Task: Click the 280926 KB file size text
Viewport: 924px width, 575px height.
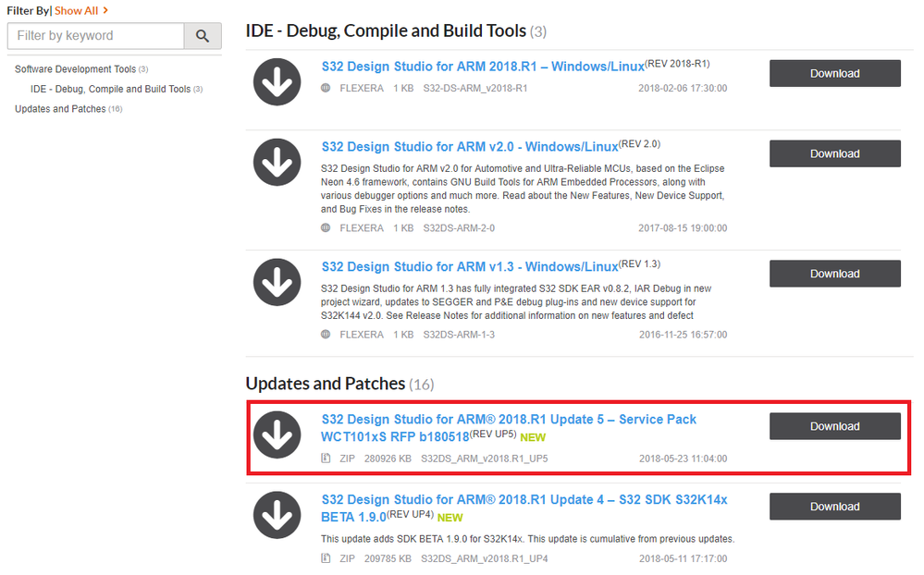Action: 388,459
